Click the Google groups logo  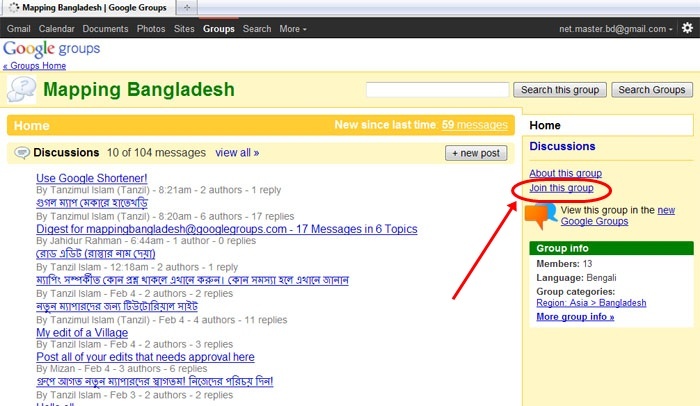point(51,49)
